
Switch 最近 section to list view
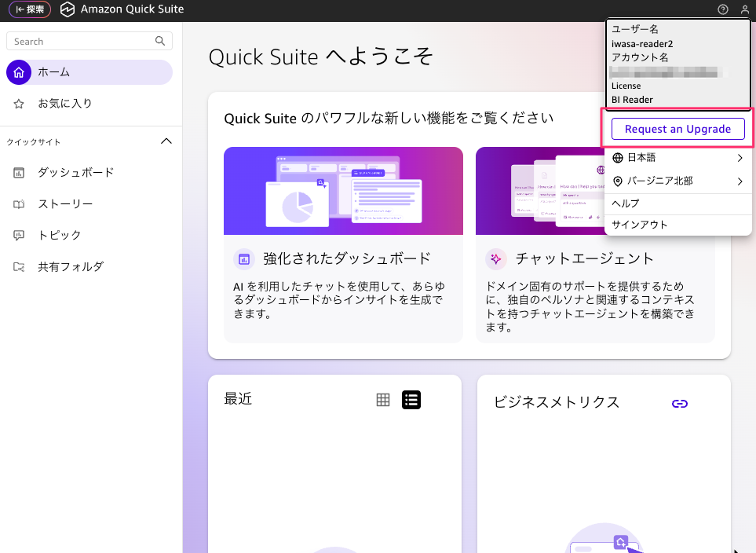tap(411, 399)
